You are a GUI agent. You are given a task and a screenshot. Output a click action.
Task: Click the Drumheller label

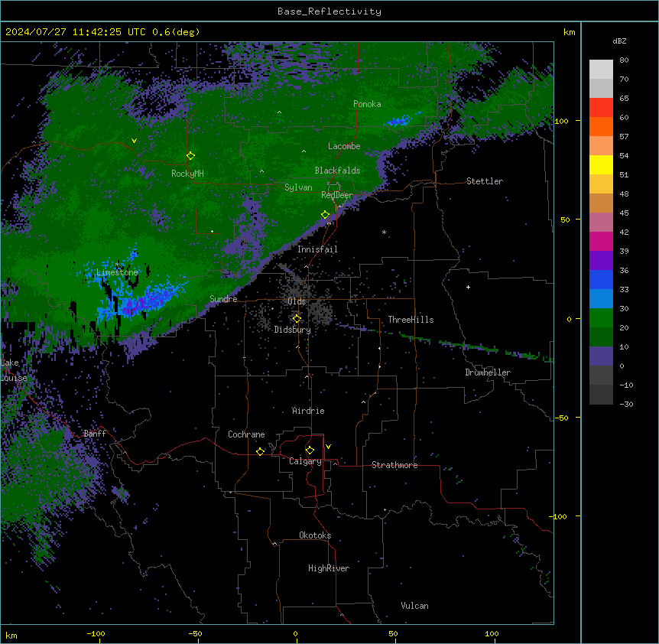[488, 372]
